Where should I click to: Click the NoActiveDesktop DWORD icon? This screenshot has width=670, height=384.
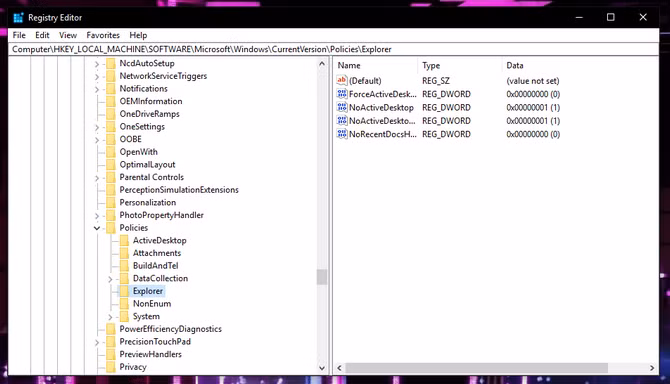pyautogui.click(x=341, y=107)
